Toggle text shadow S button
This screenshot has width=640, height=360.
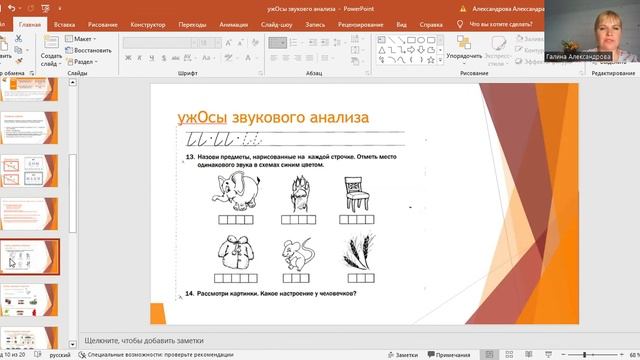(x=164, y=58)
